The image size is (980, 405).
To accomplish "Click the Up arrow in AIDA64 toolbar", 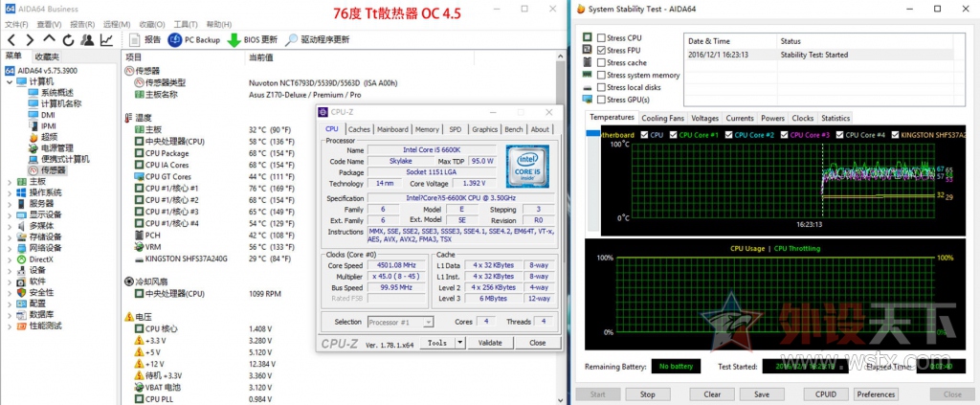I will click(50, 39).
